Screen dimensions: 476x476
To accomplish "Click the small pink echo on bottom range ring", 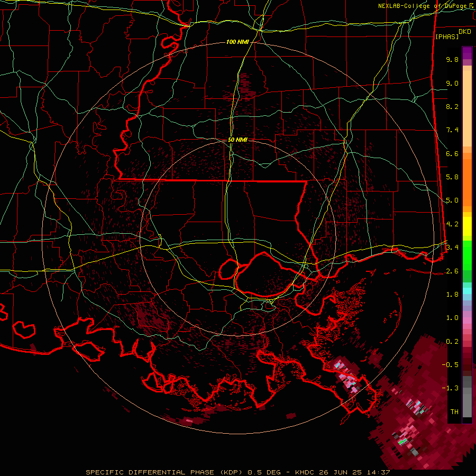I will 189,420.
